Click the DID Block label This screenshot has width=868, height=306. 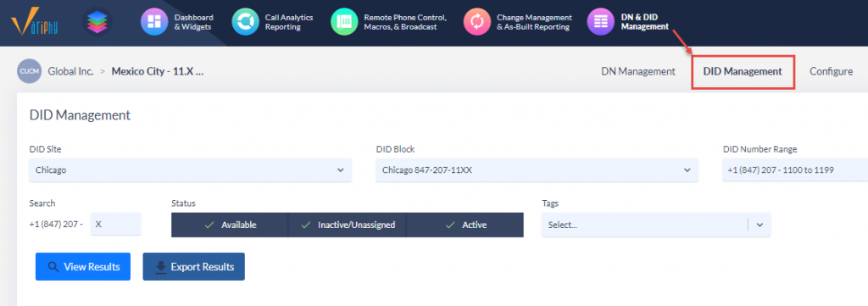395,149
